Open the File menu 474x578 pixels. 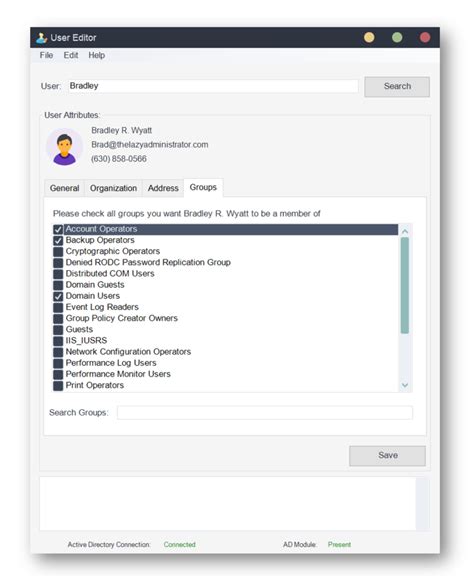[46, 55]
